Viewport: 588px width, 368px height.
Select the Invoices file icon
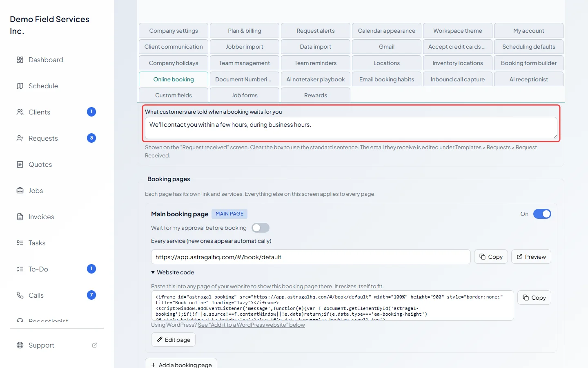[x=20, y=217]
